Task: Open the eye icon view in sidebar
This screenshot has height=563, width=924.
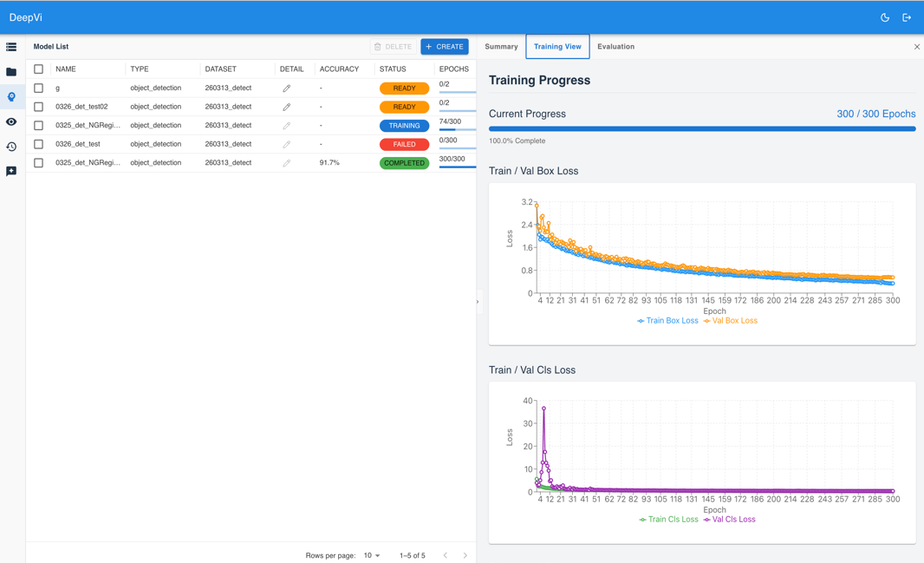Action: point(11,122)
